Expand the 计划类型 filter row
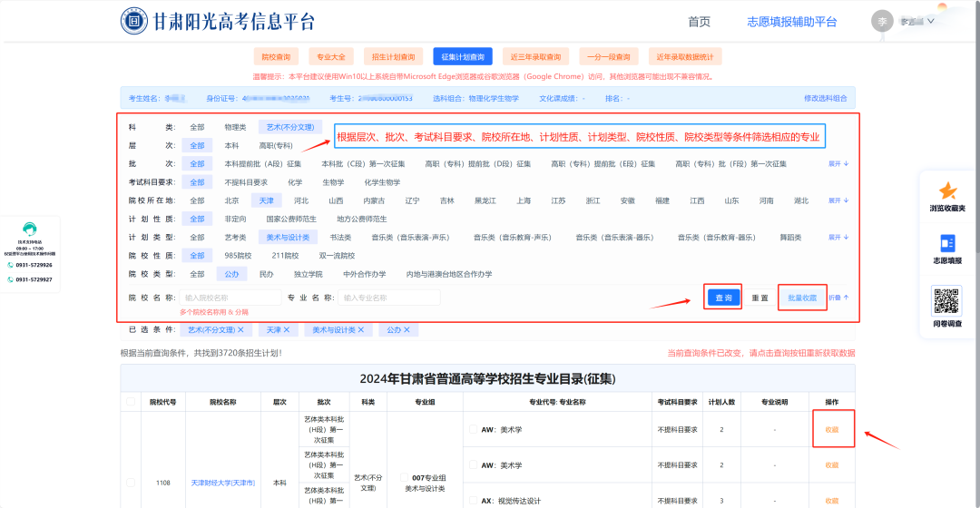 pos(838,238)
